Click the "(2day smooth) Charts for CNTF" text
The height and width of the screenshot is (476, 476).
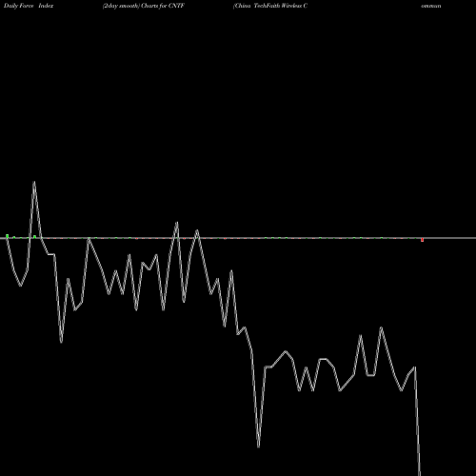click(144, 6)
